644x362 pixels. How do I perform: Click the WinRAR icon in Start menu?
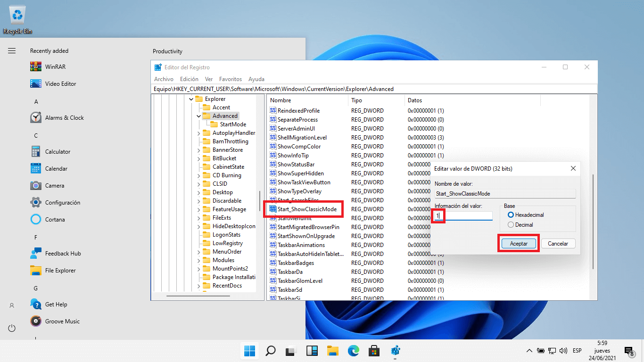tap(36, 66)
